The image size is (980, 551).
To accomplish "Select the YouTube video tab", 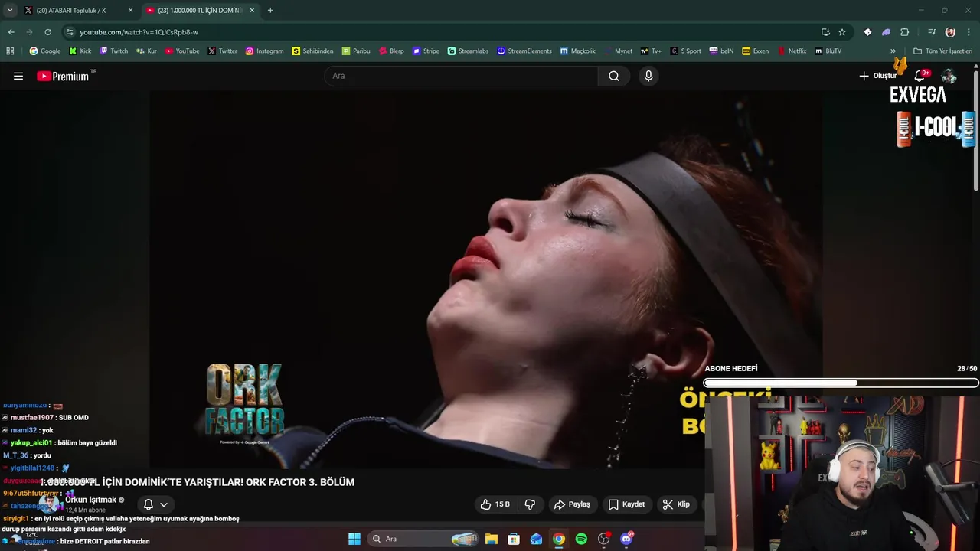I will [199, 11].
